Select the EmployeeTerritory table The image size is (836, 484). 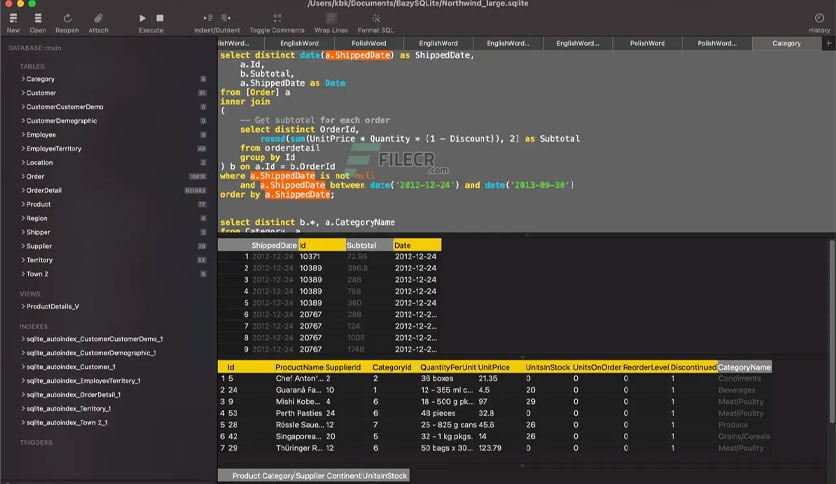54,149
